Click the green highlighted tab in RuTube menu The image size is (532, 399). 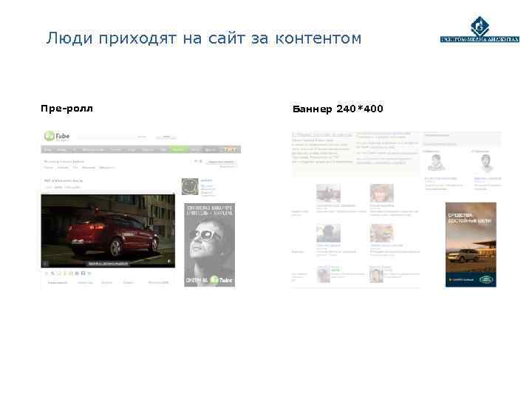(179, 149)
